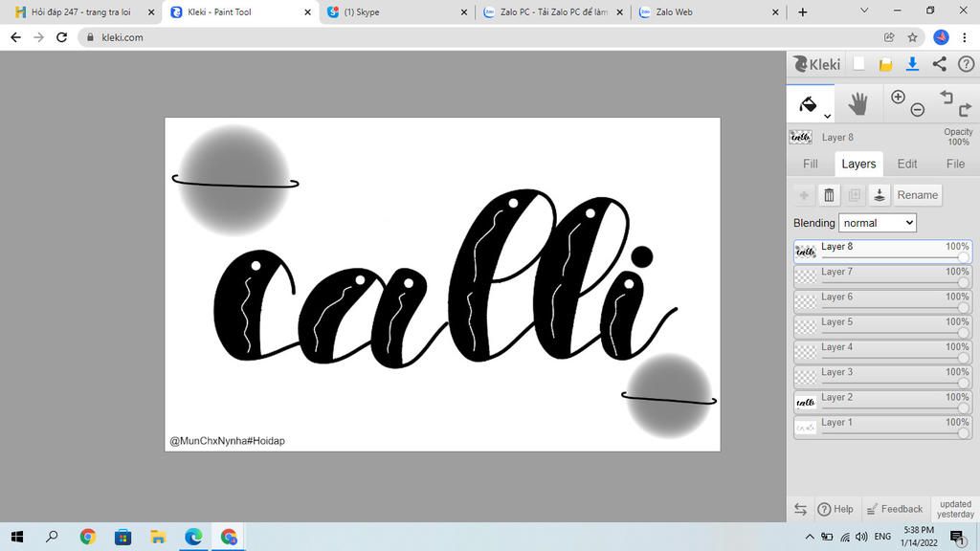The image size is (980, 551).
Task: Select Layer 4 in the layers list
Action: click(x=882, y=352)
